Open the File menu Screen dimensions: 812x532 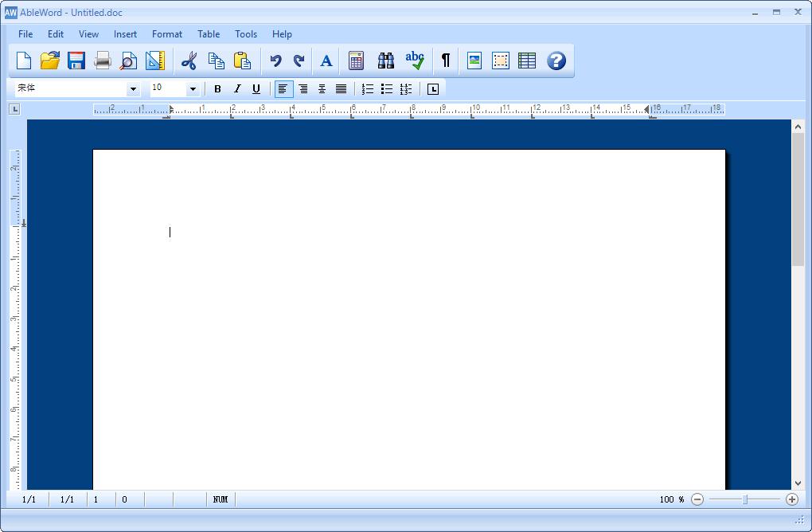tap(25, 34)
